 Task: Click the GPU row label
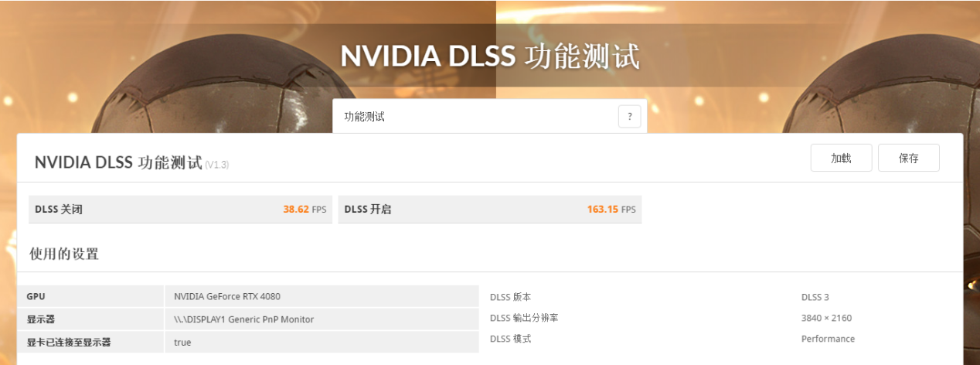pos(36,296)
